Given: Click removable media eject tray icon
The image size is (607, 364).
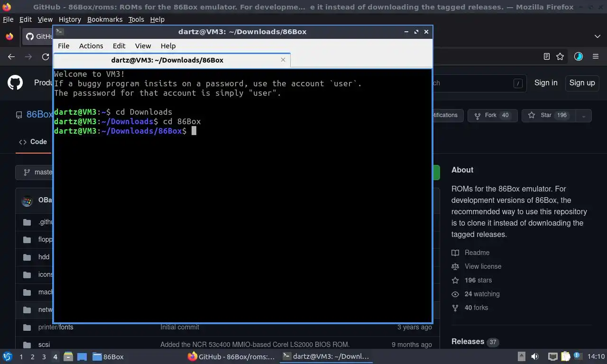Looking at the screenshot, I should [x=521, y=356].
